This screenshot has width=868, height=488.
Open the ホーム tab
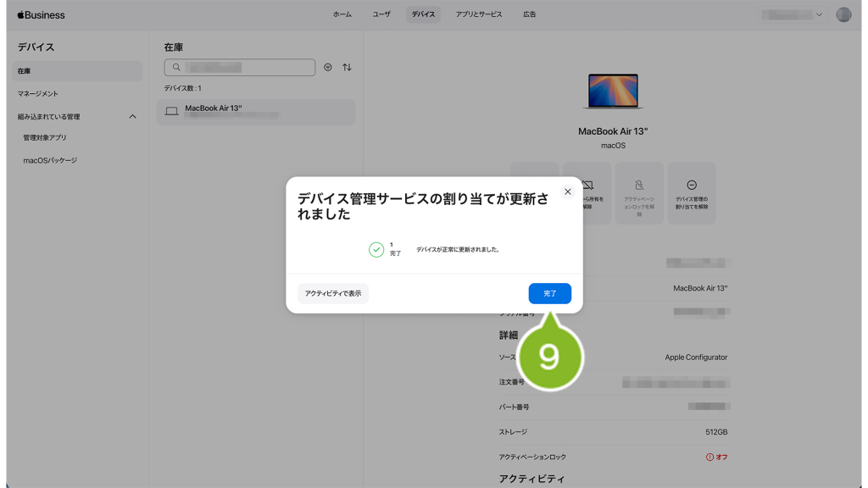(x=342, y=14)
